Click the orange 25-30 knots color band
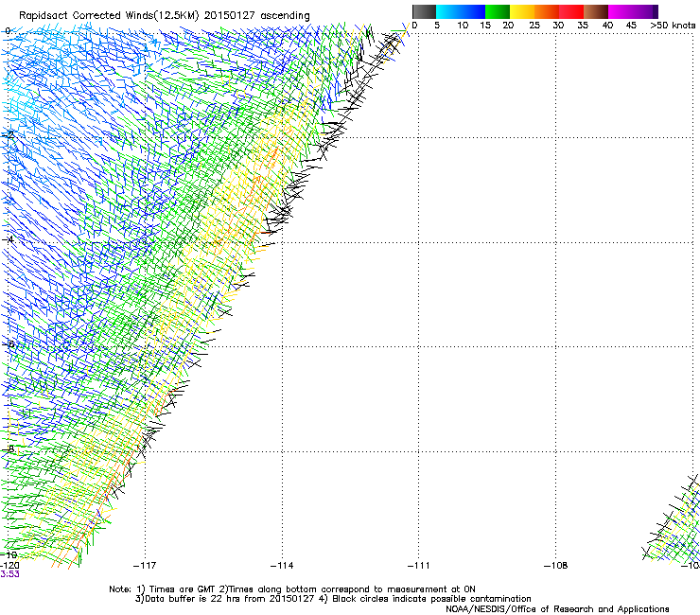Screen dimensions: 700x615 tap(547, 11)
